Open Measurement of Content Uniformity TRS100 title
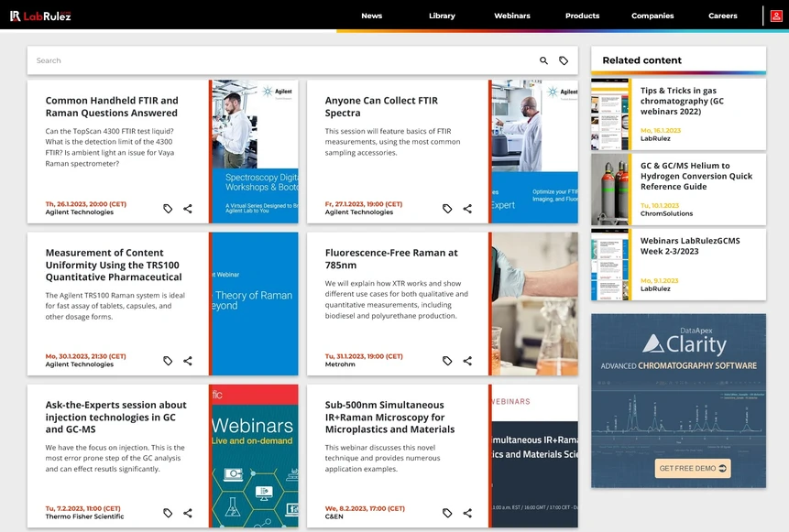Screen dimensions: 789x532 tap(114, 265)
